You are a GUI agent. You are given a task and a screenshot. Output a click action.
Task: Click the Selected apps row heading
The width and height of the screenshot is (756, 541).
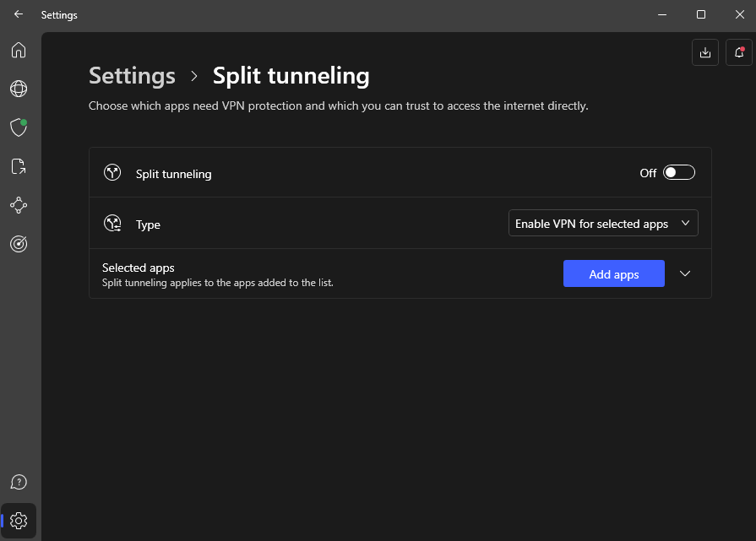139,268
